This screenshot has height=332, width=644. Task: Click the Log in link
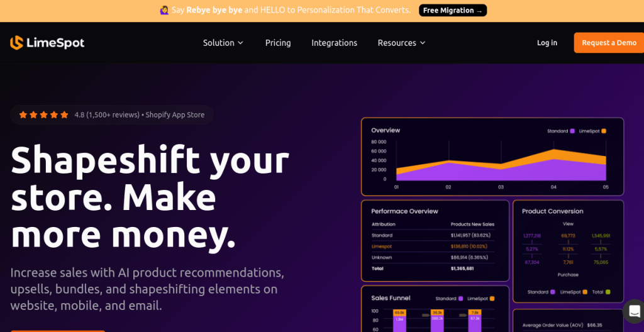pyautogui.click(x=547, y=43)
